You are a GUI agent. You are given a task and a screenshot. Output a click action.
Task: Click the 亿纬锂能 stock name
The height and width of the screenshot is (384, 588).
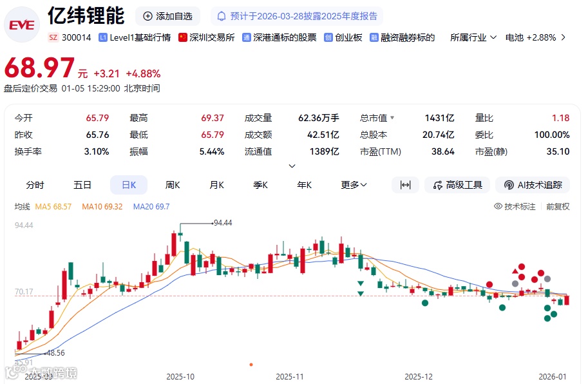(x=86, y=15)
